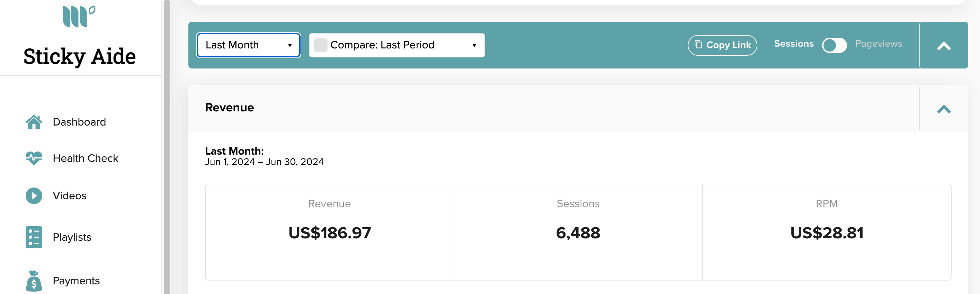Click the Mediavine logo above Sticky Aide
The height and width of the screenshot is (294, 980).
[79, 16]
